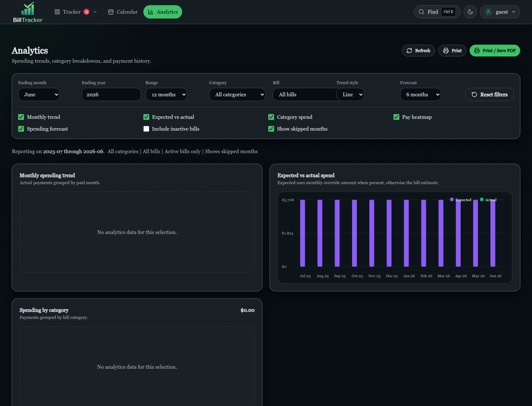Click the Reset filters button

pyautogui.click(x=489, y=94)
